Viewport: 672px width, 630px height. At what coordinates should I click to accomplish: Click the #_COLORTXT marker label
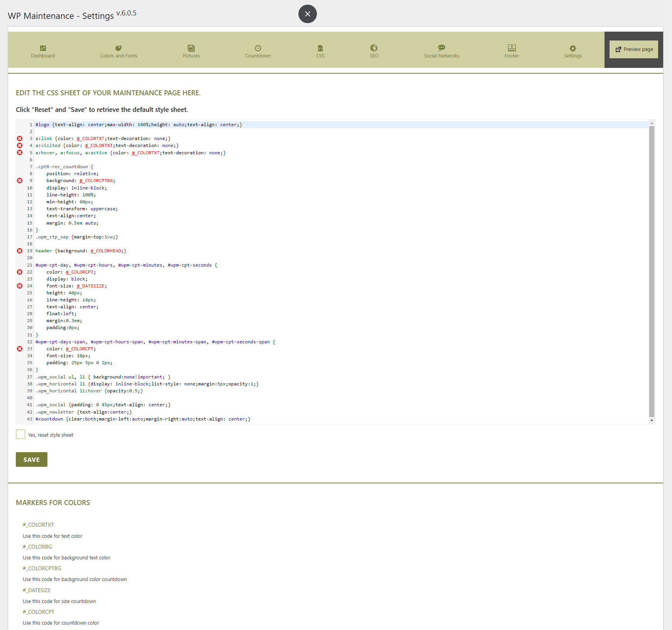click(38, 525)
